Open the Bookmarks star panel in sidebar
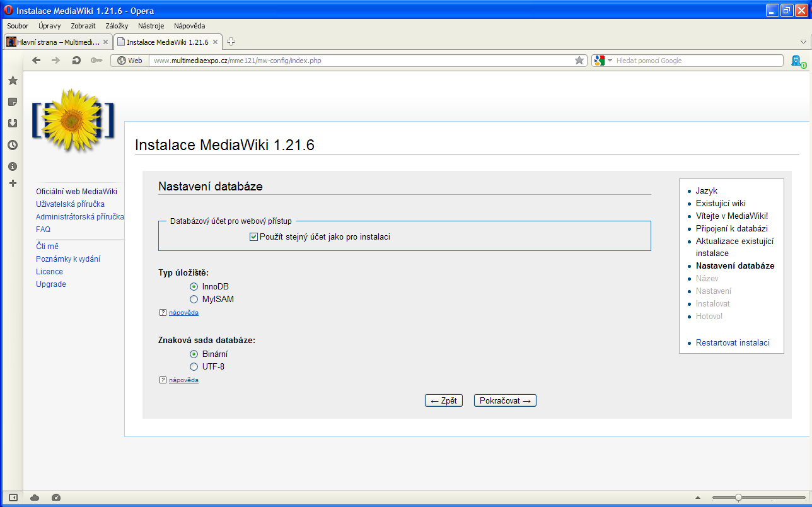812x507 pixels. 13,81
